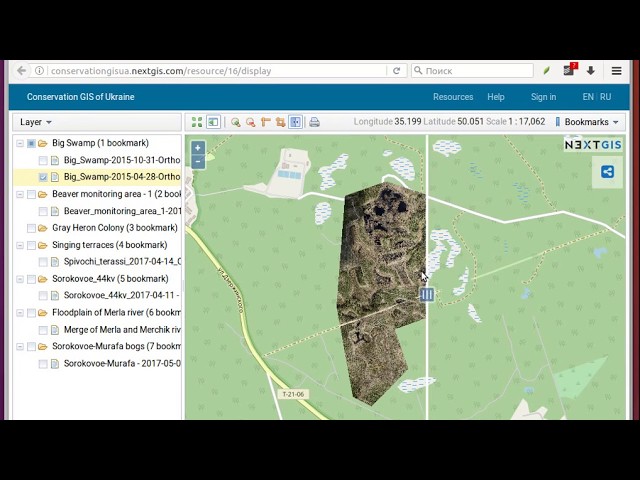Check the Gray Heron Colony checkbox
Screen dimensions: 640x480
point(31,228)
